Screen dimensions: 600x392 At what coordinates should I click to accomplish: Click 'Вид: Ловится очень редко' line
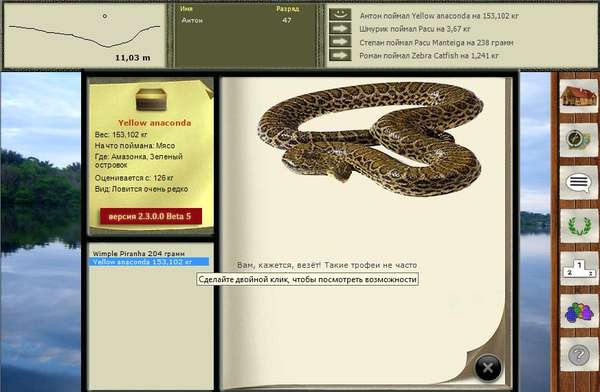pyautogui.click(x=141, y=189)
